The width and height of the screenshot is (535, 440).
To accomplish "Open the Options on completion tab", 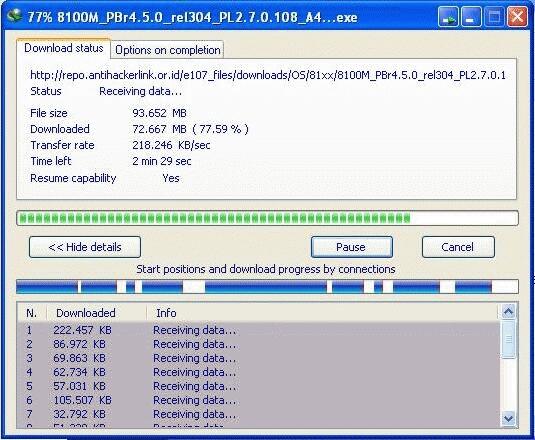I will [168, 50].
